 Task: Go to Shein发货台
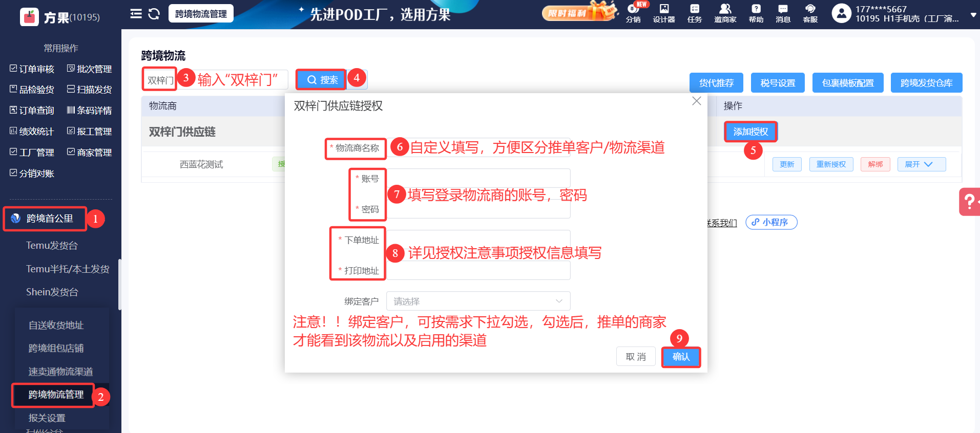pyautogui.click(x=52, y=292)
